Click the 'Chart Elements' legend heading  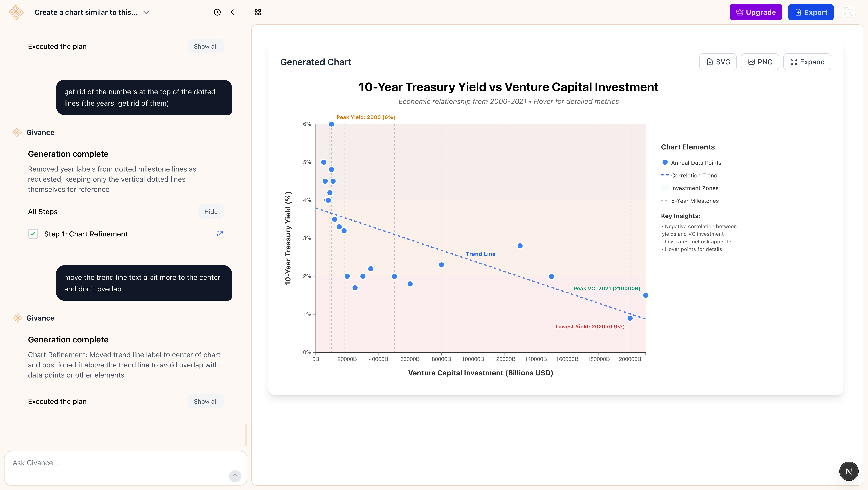[x=688, y=147]
